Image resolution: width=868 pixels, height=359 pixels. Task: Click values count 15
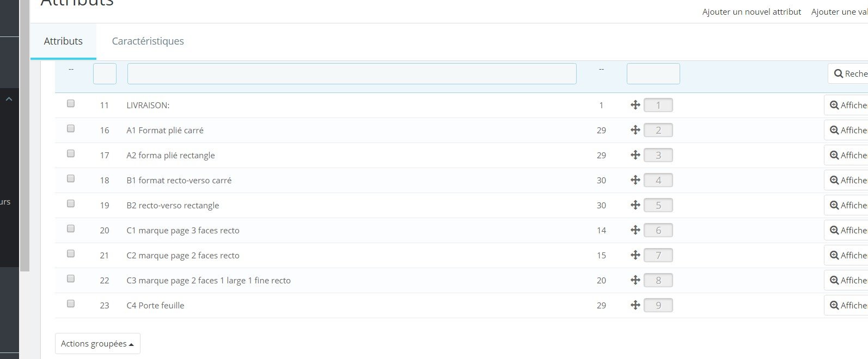601,255
